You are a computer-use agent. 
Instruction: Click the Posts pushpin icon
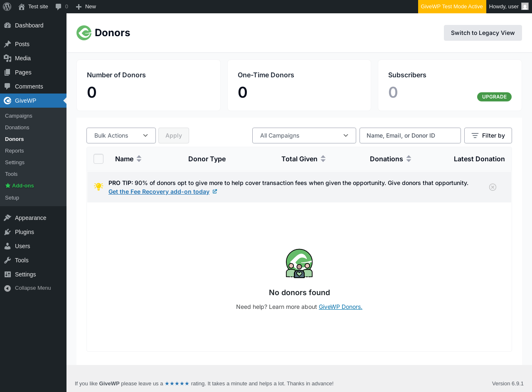pos(7,44)
